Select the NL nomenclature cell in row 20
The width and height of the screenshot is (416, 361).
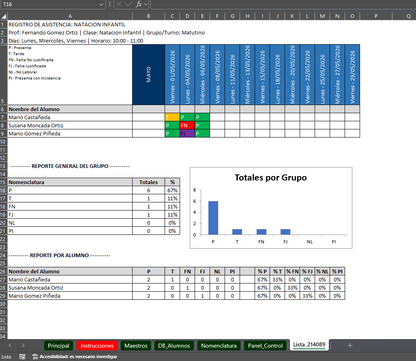point(70,223)
